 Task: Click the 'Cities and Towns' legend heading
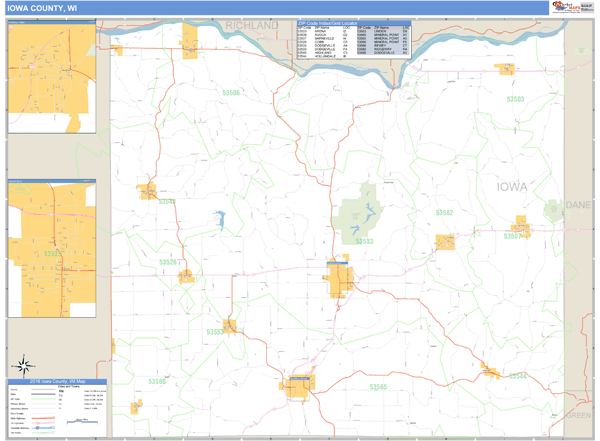click(67, 387)
